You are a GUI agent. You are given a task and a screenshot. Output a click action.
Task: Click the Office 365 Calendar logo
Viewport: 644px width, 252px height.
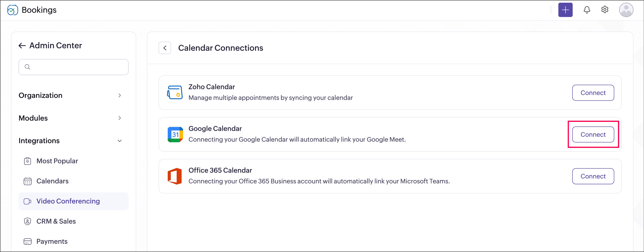[175, 176]
